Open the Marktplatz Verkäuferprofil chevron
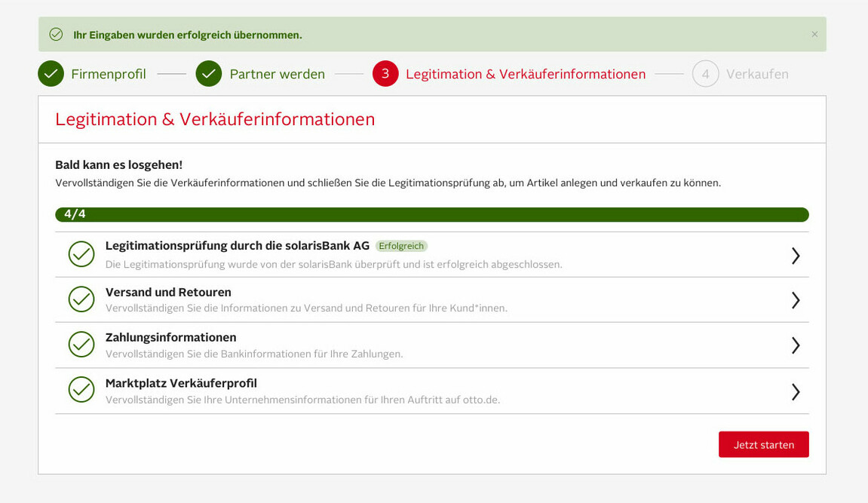 [x=796, y=391]
